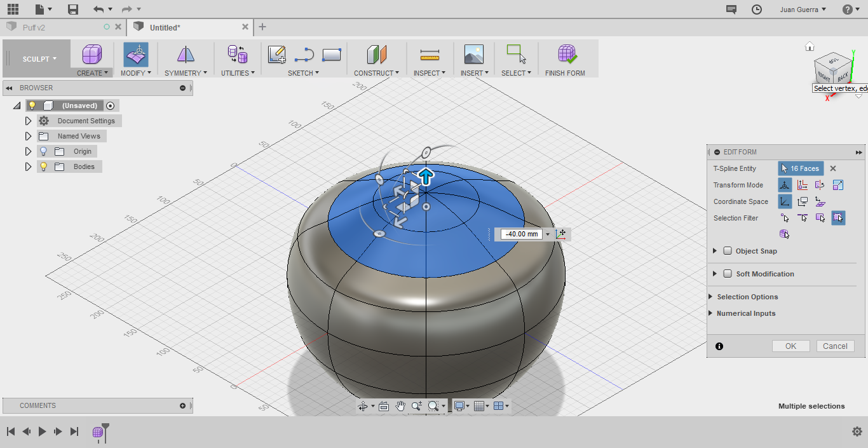Open the MODIFY menu
The image size is (868, 448).
coord(136,73)
